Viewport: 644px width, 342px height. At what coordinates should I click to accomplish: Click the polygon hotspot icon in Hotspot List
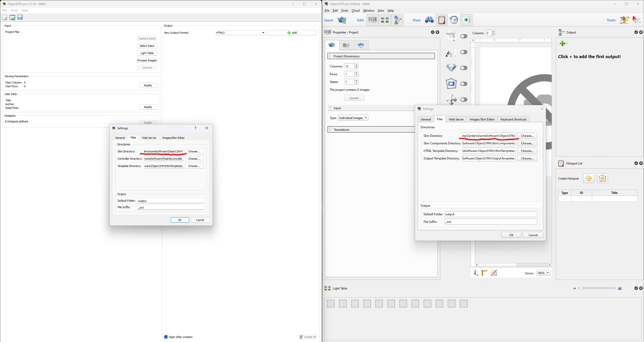[x=602, y=178]
